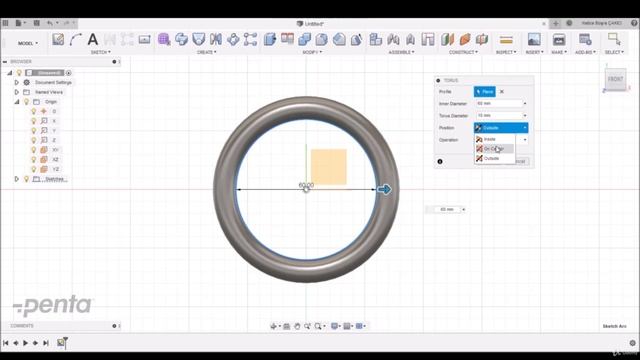The width and height of the screenshot is (640, 360).
Task: Jump to timeline end
Action: click(x=46, y=343)
